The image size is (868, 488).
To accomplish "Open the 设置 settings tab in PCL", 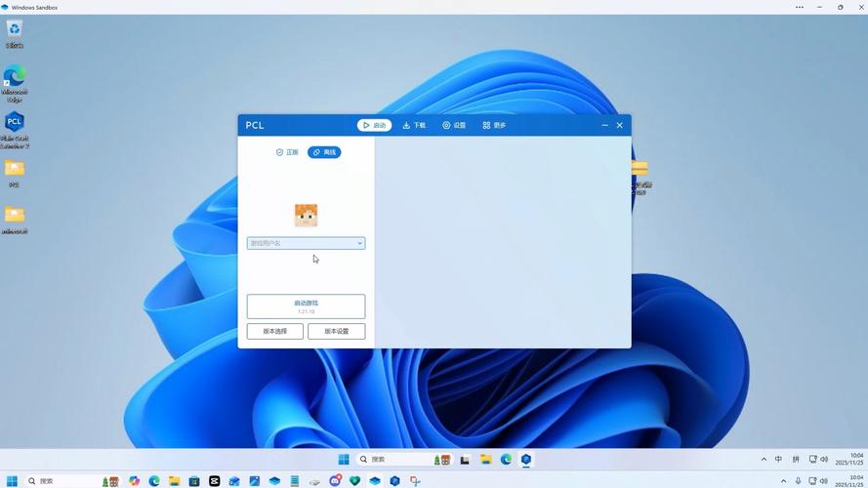I will [x=454, y=126].
